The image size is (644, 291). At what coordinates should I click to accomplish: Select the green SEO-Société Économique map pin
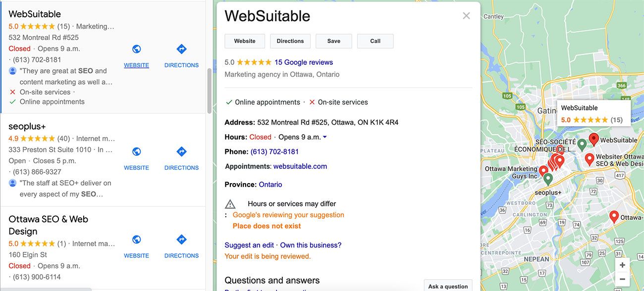click(582, 144)
